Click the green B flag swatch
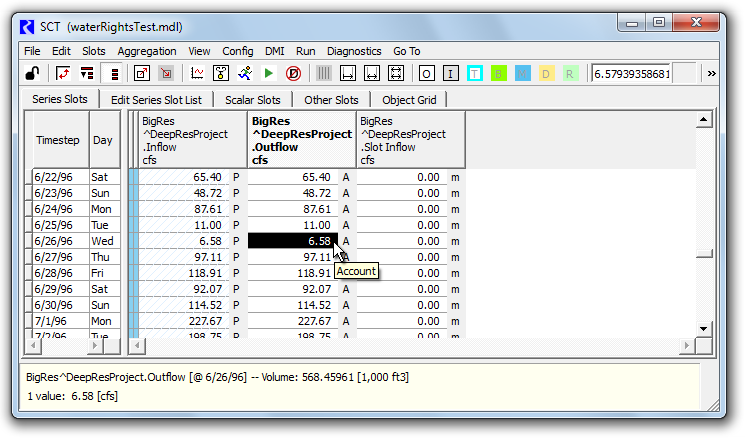This screenshot has height=438, width=745. [498, 74]
